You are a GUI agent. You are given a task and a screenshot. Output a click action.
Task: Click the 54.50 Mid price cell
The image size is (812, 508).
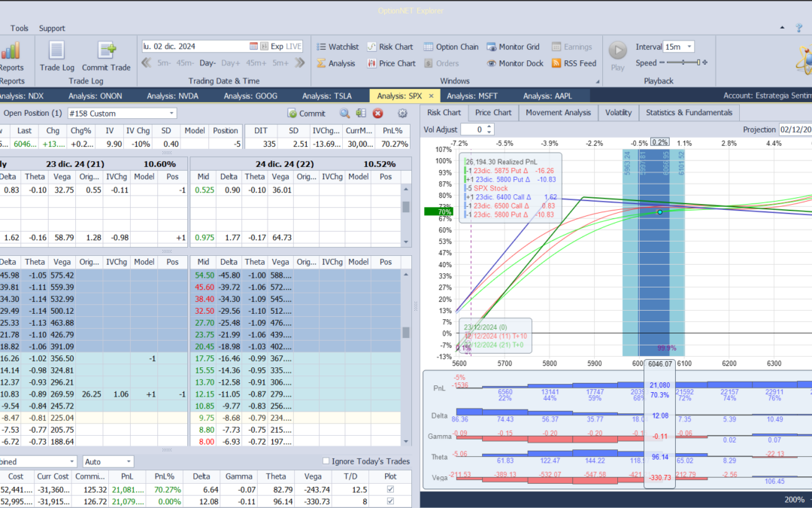coord(205,275)
